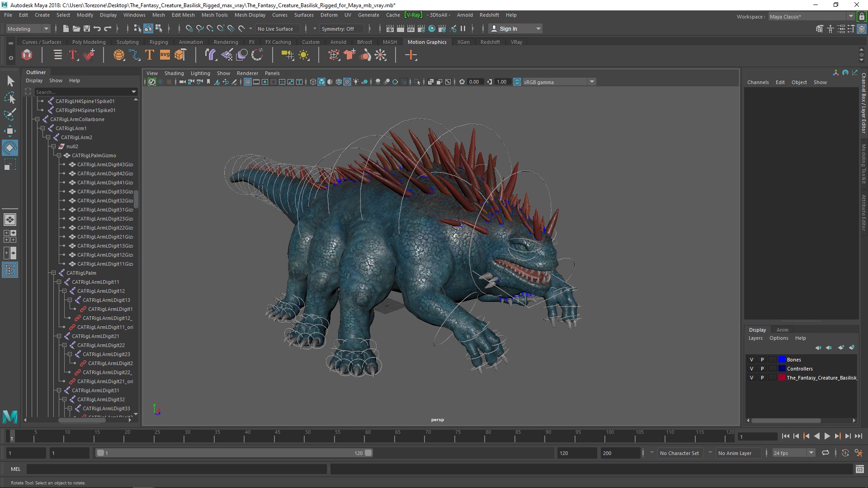Click the time range slider bar
The width and height of the screenshot is (868, 488).
pos(234,453)
